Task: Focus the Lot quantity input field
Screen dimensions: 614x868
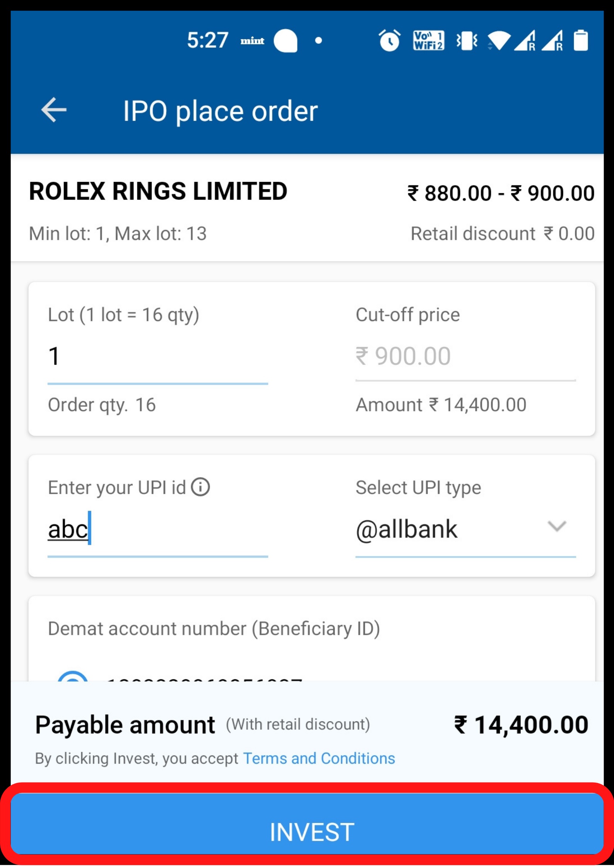Action: [157, 356]
